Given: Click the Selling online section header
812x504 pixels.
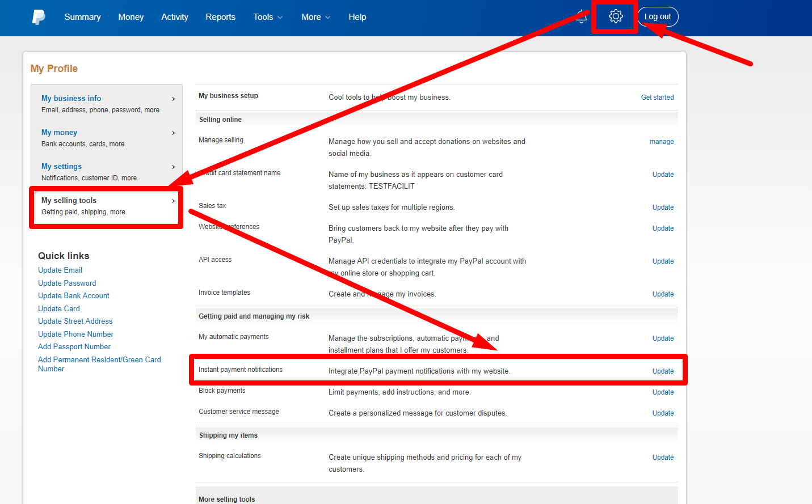Looking at the screenshot, I should coord(220,120).
